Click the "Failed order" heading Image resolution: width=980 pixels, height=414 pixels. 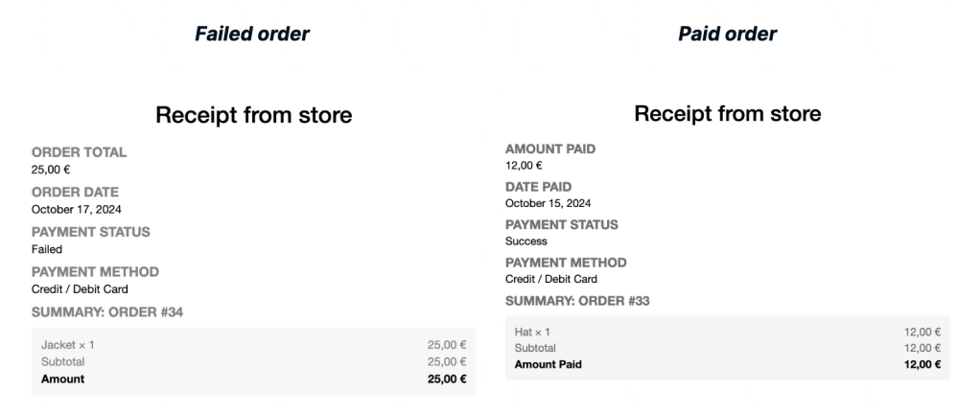pyautogui.click(x=252, y=34)
